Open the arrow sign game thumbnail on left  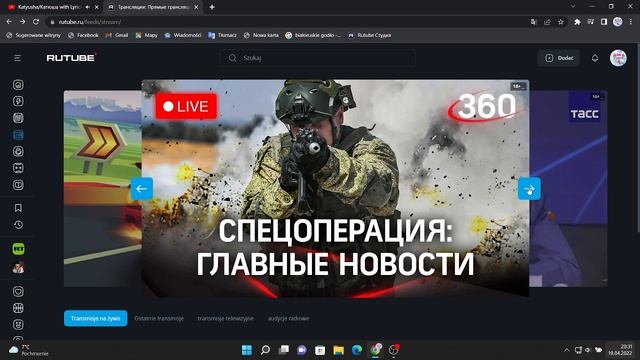point(102,189)
